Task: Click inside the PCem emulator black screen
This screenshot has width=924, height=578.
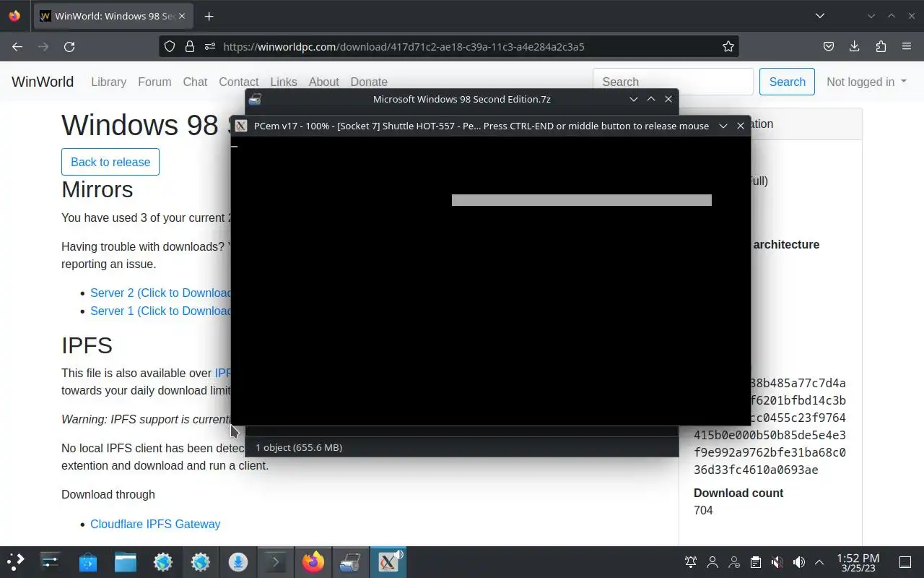Action: (491, 280)
